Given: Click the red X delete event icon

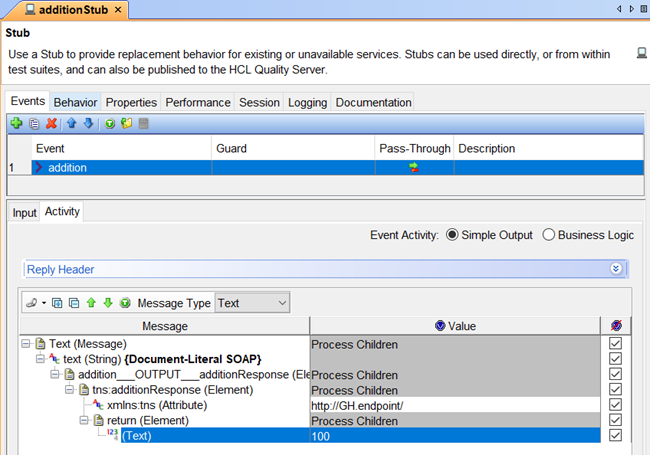Looking at the screenshot, I should click(51, 123).
